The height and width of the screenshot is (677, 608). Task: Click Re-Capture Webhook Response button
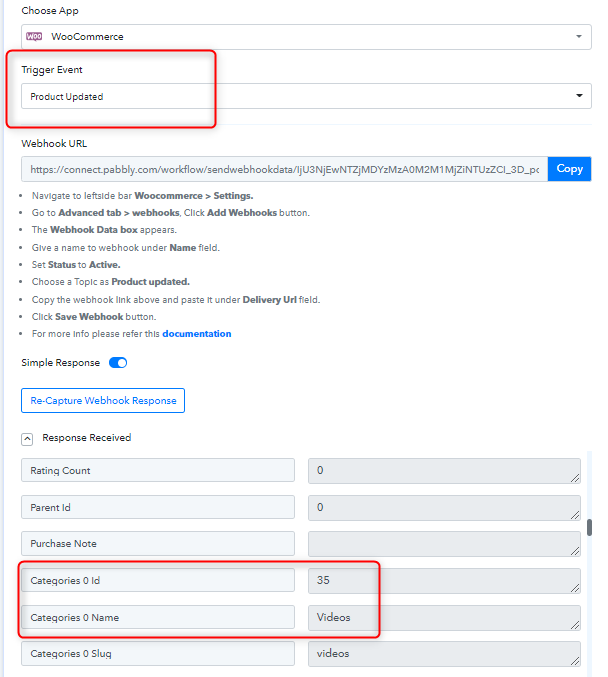point(103,401)
